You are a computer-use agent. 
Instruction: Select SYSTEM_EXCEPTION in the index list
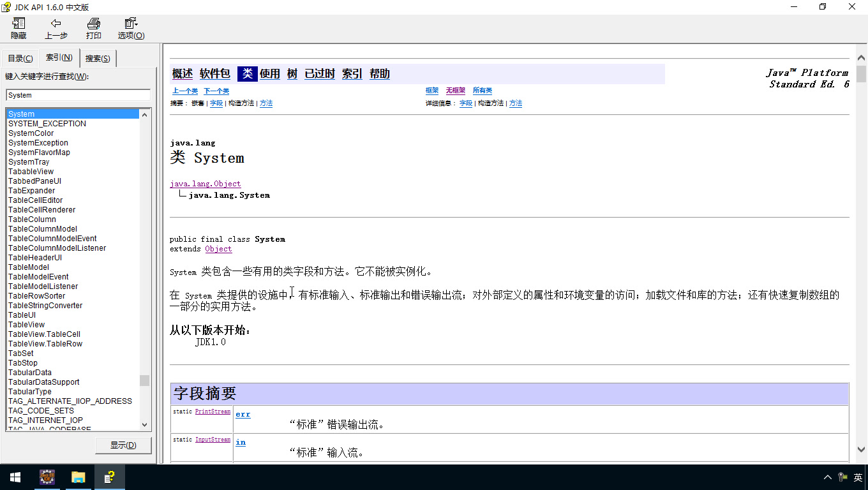[x=47, y=124]
